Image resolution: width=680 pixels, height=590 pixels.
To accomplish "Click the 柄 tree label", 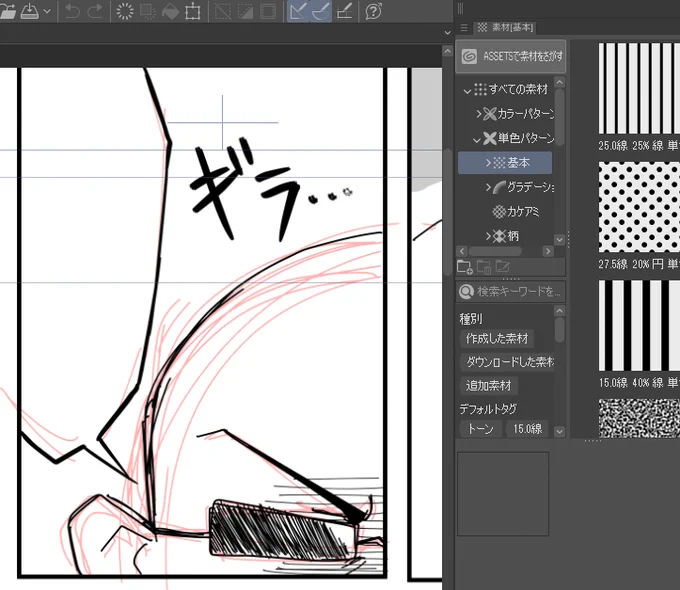I will (513, 236).
